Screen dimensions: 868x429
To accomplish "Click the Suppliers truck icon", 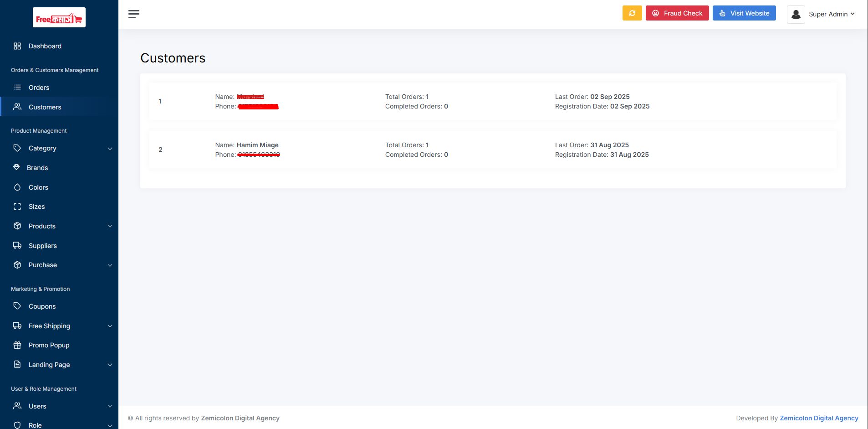I will [17, 246].
